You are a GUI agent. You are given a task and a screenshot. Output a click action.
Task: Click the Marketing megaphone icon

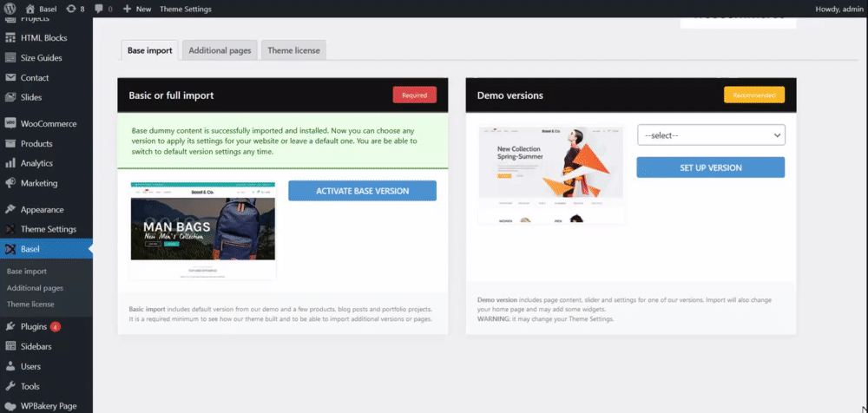[x=10, y=183]
